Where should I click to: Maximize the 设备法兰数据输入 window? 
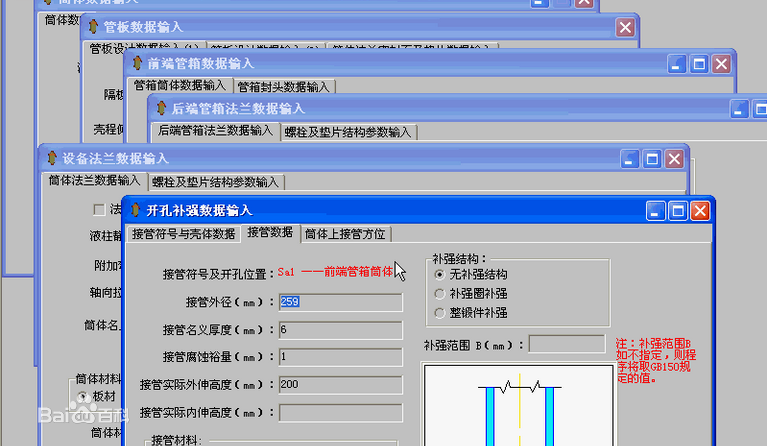652,159
